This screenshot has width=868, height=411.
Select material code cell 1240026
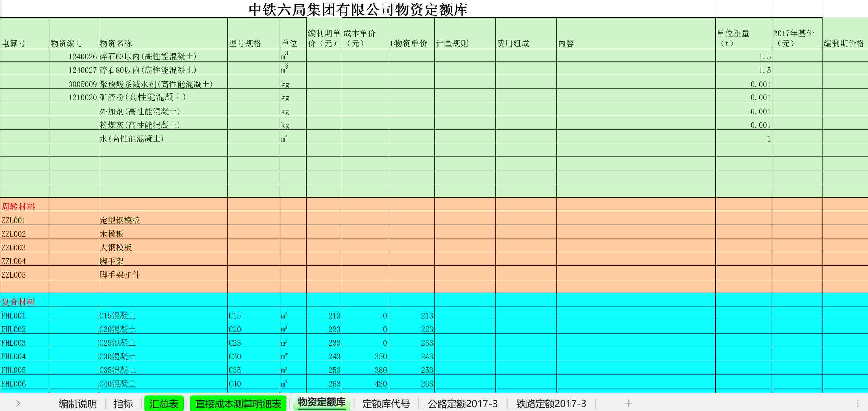tap(74, 55)
